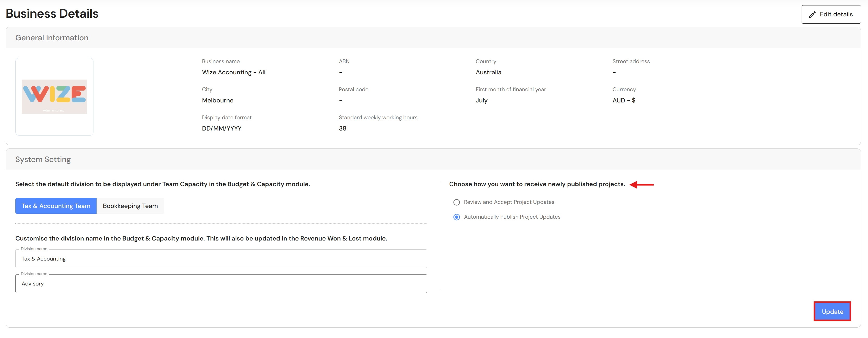The height and width of the screenshot is (338, 868).
Task: Click the Business name value Wize Accounting - Ali
Action: (x=234, y=72)
